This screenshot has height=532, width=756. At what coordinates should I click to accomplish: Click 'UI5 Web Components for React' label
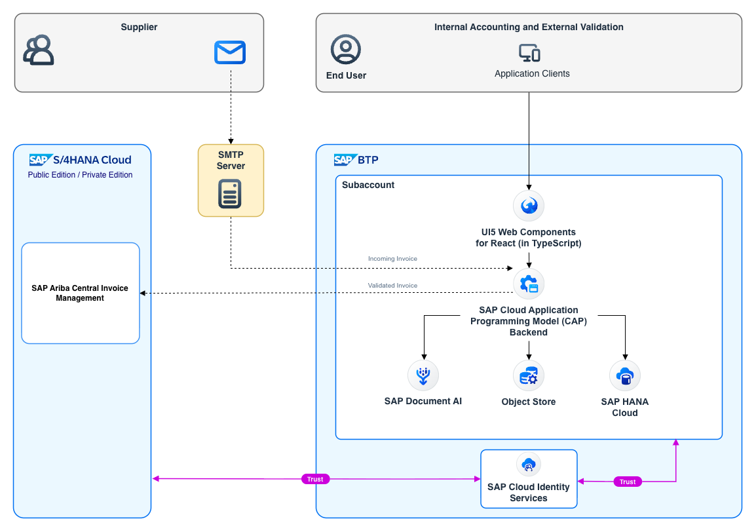point(529,238)
